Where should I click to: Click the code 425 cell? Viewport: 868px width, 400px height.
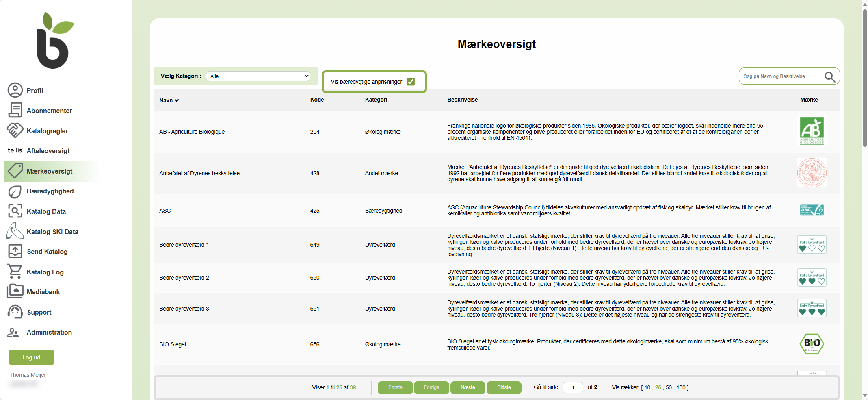pos(315,211)
